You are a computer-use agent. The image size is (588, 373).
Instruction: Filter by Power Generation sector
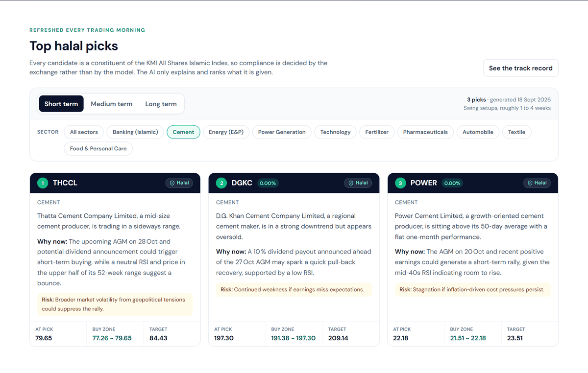click(x=282, y=132)
